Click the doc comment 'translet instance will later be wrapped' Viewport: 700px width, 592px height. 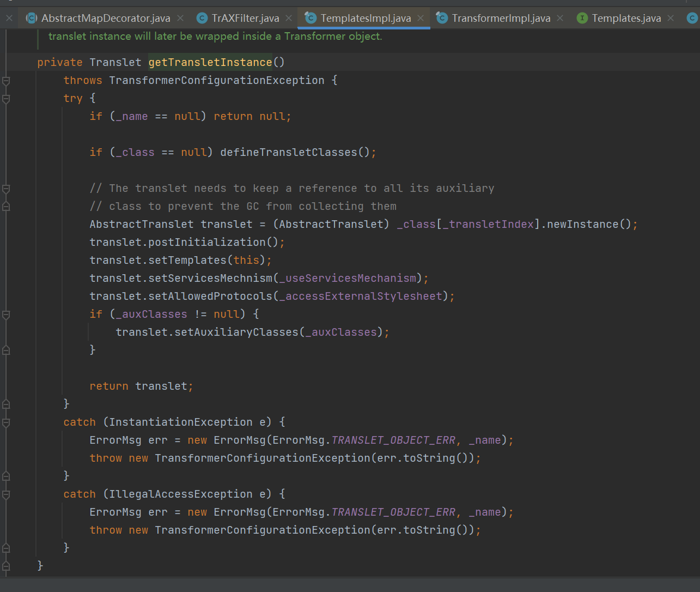(215, 36)
